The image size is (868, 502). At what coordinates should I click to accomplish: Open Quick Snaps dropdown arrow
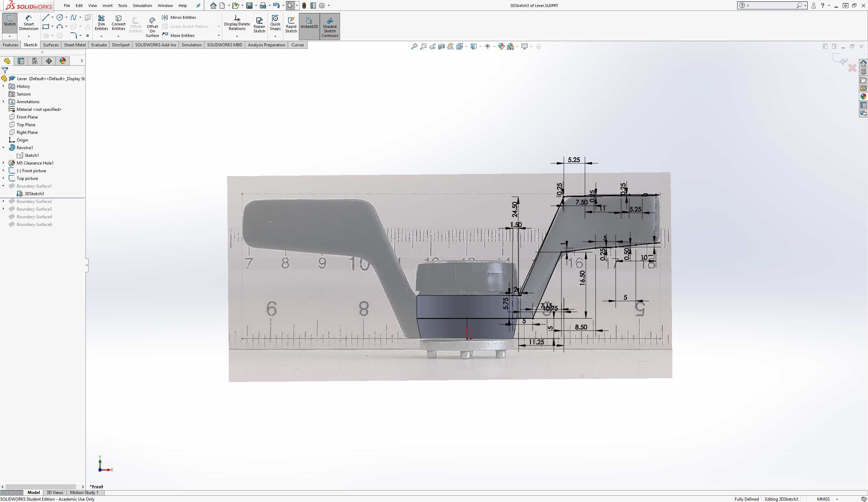click(x=275, y=36)
